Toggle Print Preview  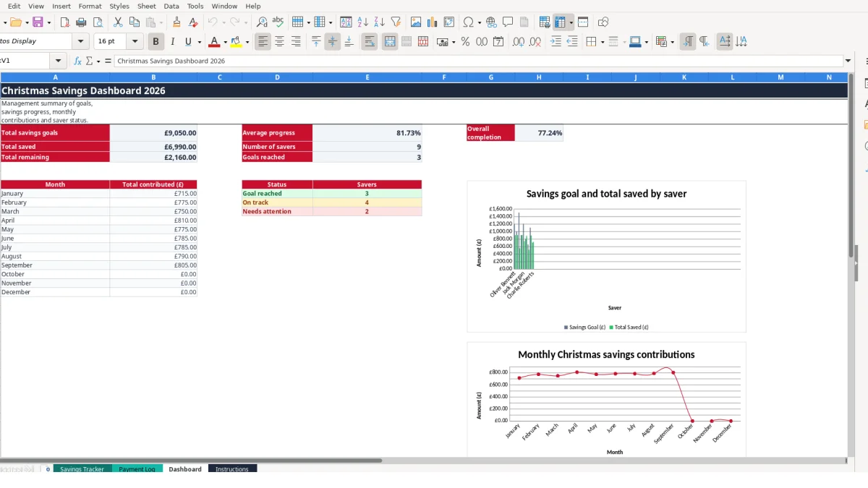98,22
